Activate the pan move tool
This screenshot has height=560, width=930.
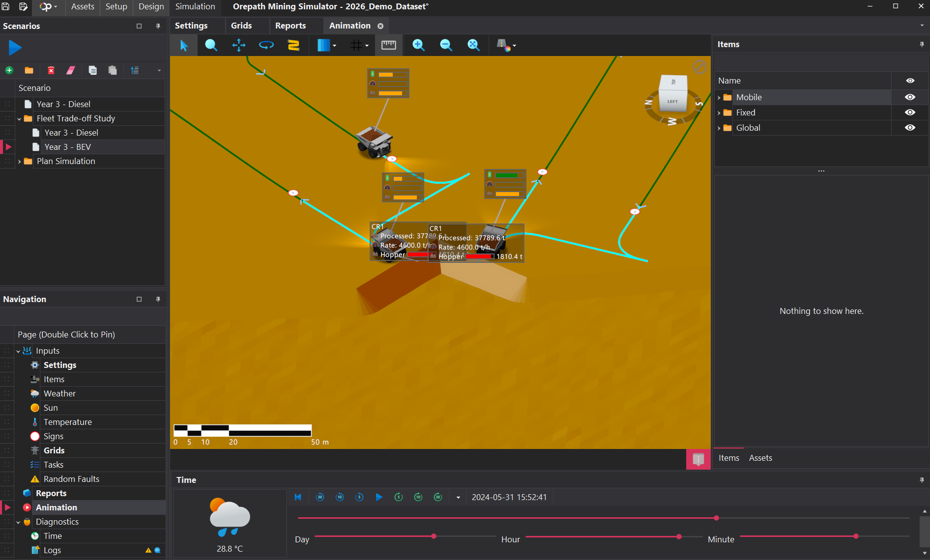[238, 45]
